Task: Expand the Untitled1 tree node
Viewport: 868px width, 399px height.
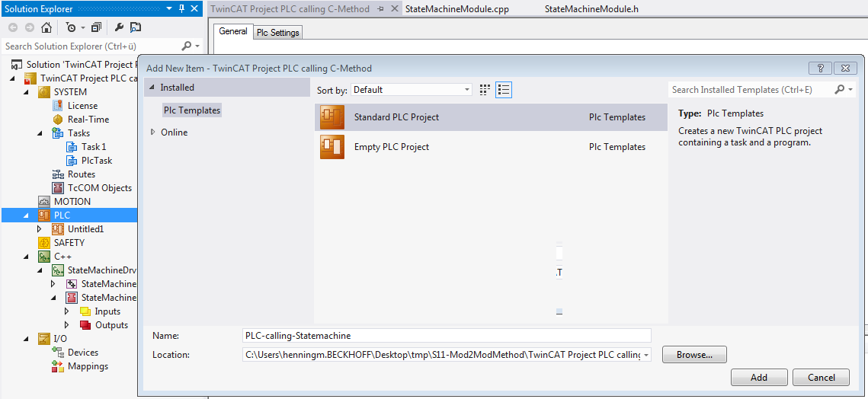Action: [x=40, y=229]
